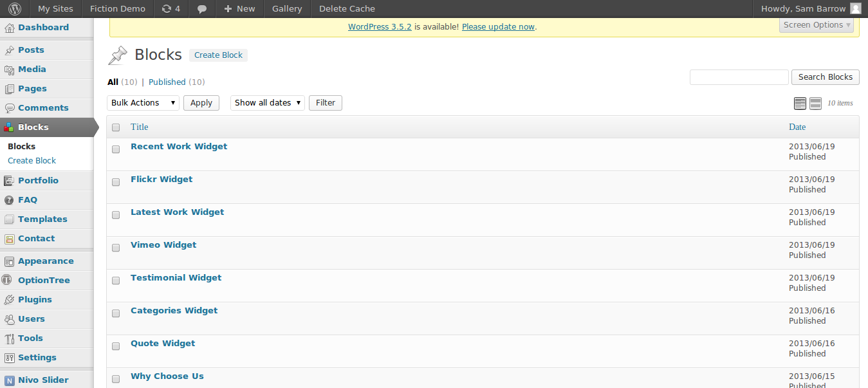Click the FAQ question mark icon
Viewport: 868px width, 388px height.
(x=9, y=200)
